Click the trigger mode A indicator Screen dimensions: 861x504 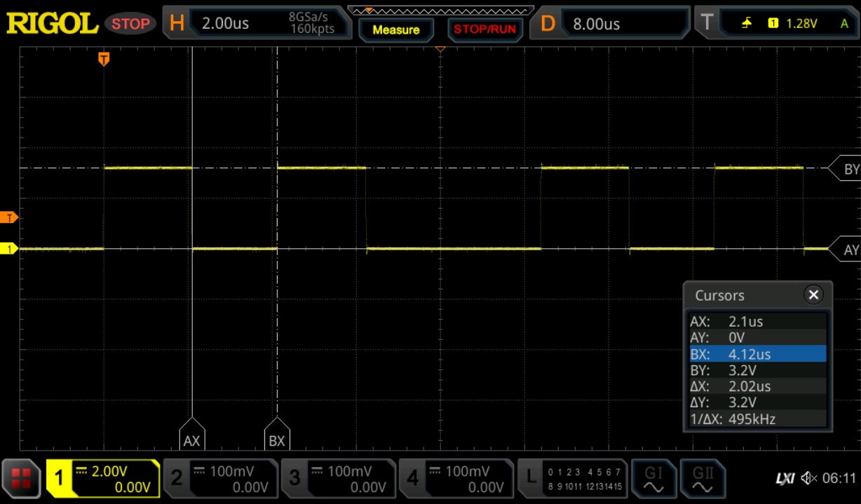tap(844, 23)
